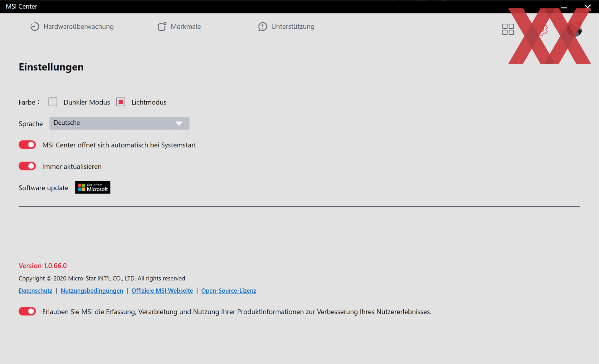Open the Hardwareüberwachung tab
The image size is (599, 364).
72,26
